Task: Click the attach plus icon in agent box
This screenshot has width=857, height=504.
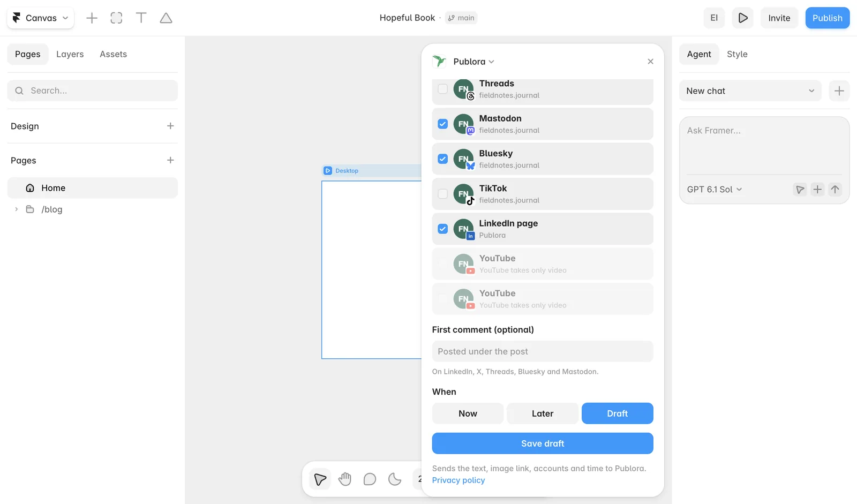Action: coord(817,189)
